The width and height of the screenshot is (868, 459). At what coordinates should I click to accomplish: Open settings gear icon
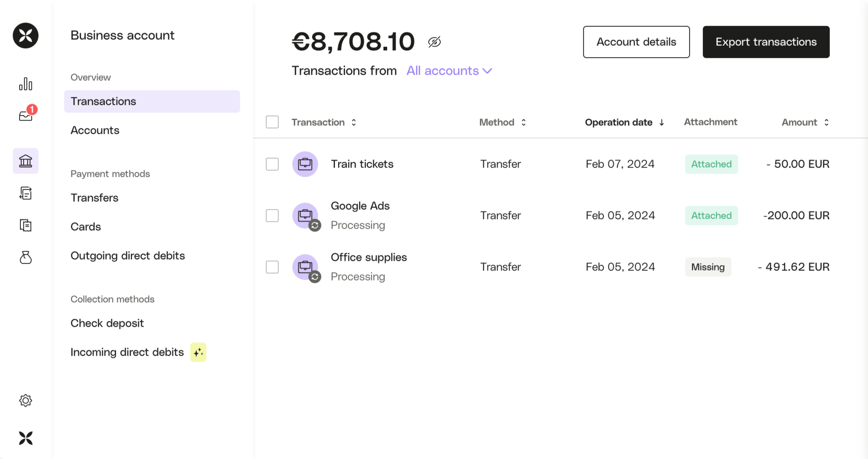pyautogui.click(x=25, y=400)
